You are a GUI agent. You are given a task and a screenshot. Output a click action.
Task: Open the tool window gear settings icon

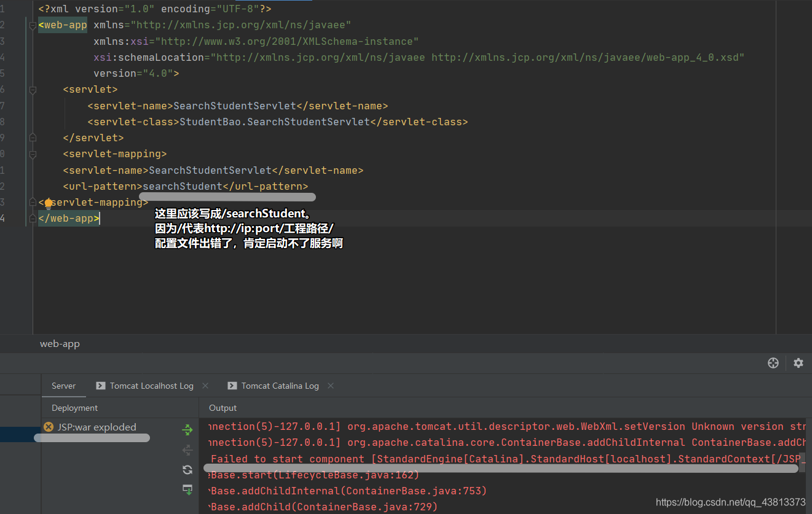(x=798, y=363)
